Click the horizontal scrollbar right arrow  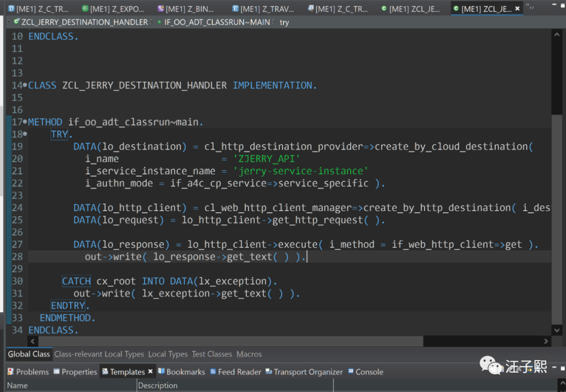pyautogui.click(x=547, y=341)
